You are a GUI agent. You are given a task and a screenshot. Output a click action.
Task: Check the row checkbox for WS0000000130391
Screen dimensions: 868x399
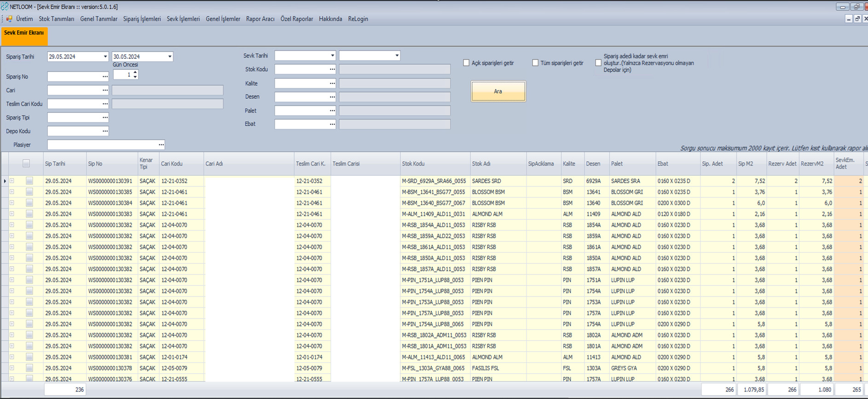click(29, 181)
